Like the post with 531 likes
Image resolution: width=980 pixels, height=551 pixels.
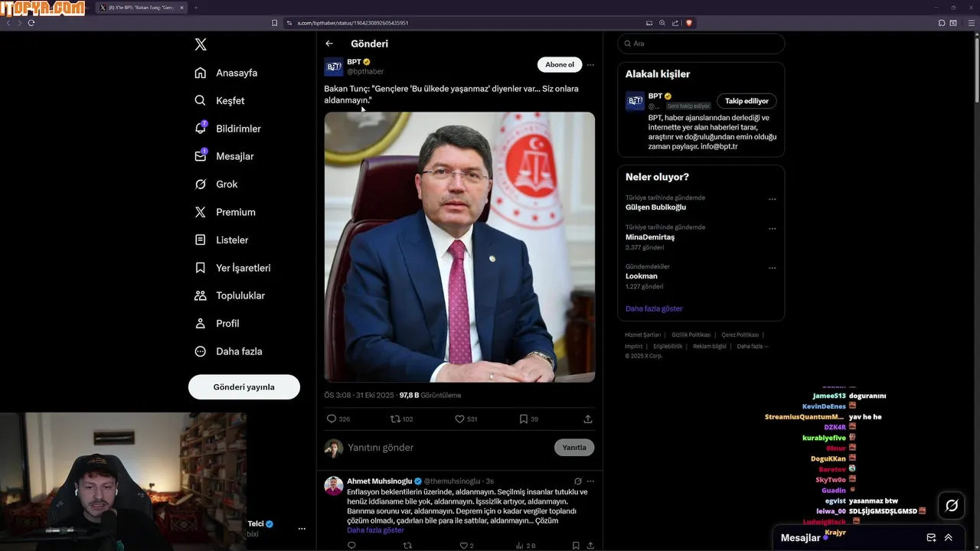tap(459, 419)
